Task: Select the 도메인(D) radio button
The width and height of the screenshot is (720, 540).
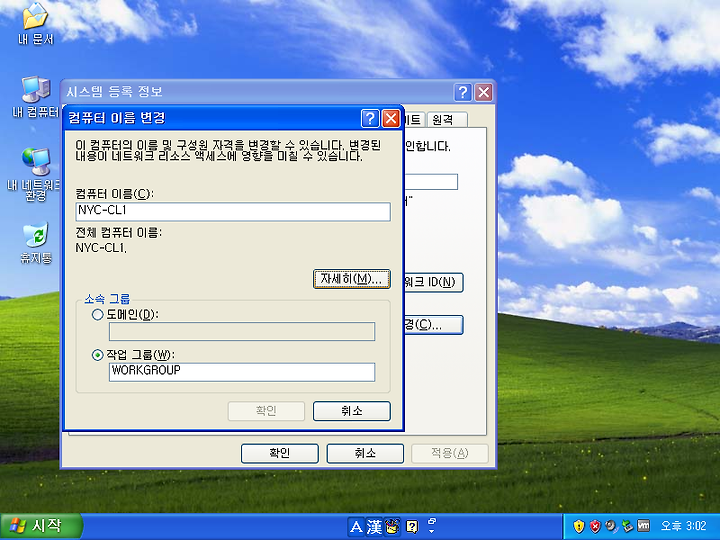Action: (97, 315)
